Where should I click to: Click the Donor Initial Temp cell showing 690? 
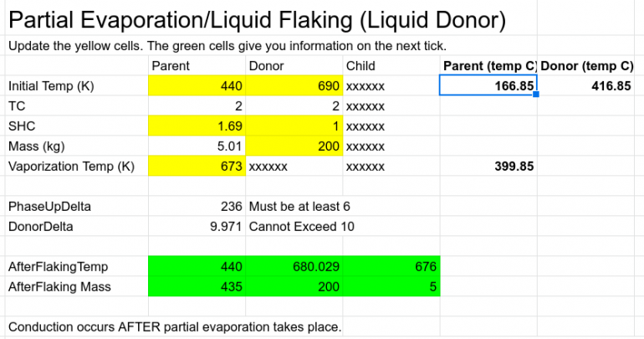click(294, 86)
